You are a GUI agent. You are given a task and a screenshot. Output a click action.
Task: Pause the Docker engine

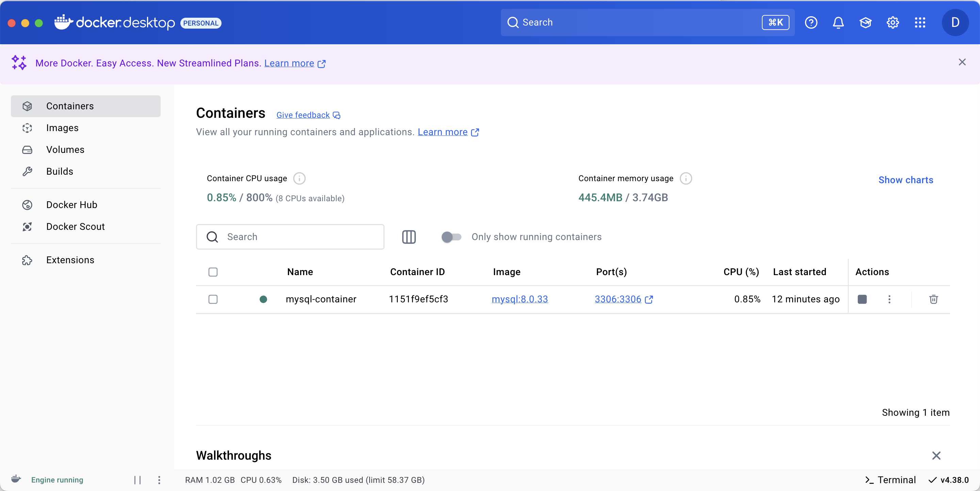click(x=137, y=480)
